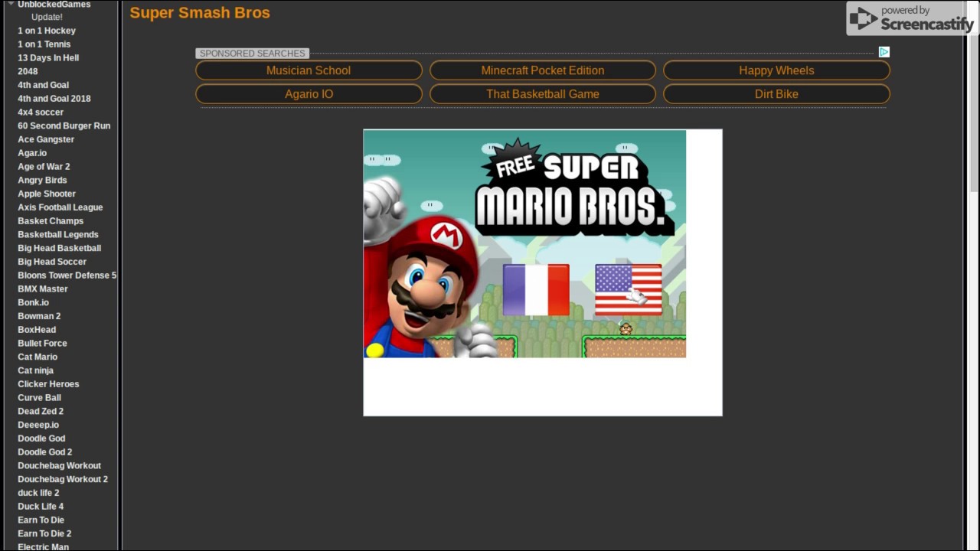The width and height of the screenshot is (980, 551).
Task: Open the 2048 game link
Action: (x=28, y=71)
